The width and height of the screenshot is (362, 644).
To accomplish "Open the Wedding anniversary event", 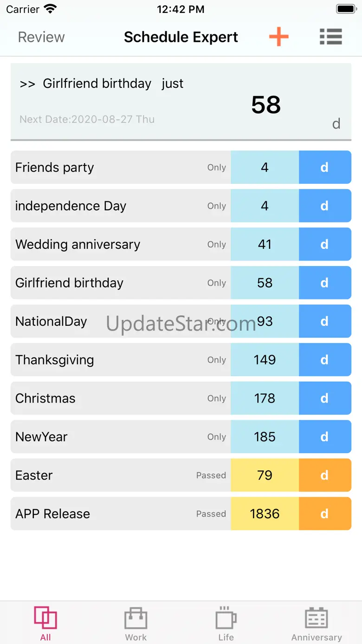I will (78, 244).
